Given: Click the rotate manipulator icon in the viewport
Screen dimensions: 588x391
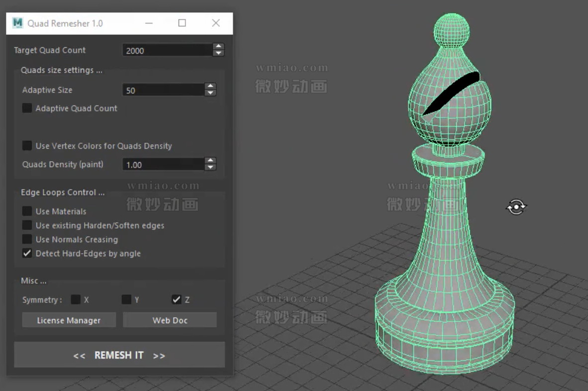Looking at the screenshot, I should (516, 206).
